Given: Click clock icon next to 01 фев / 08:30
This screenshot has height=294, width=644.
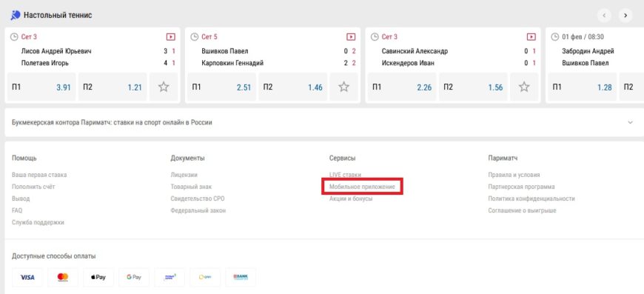Looking at the screenshot, I should [555, 37].
